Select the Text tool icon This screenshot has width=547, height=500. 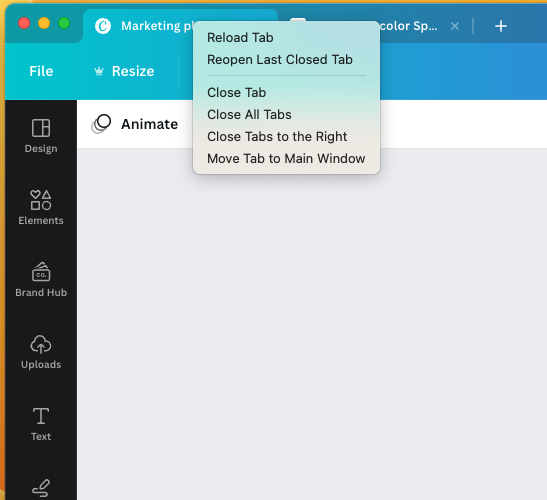coord(41,416)
